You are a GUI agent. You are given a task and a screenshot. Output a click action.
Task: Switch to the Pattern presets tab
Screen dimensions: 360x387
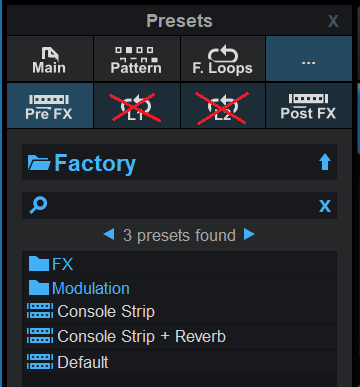(x=137, y=59)
